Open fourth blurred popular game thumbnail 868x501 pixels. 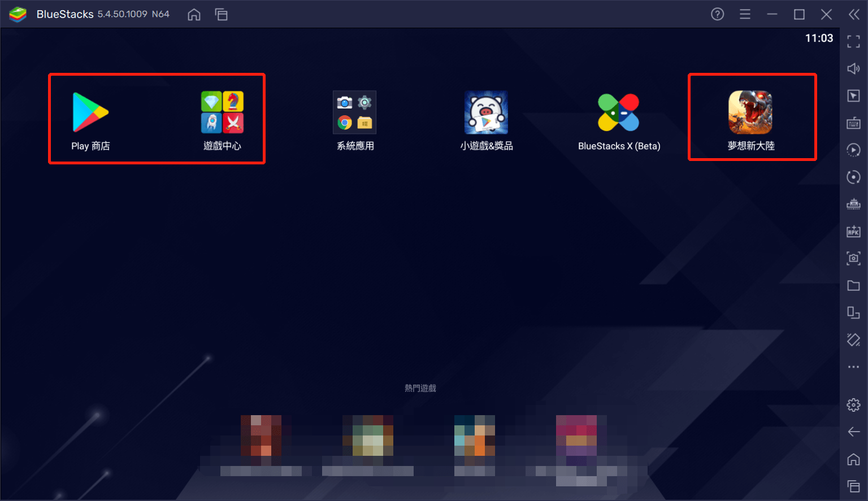tap(576, 435)
